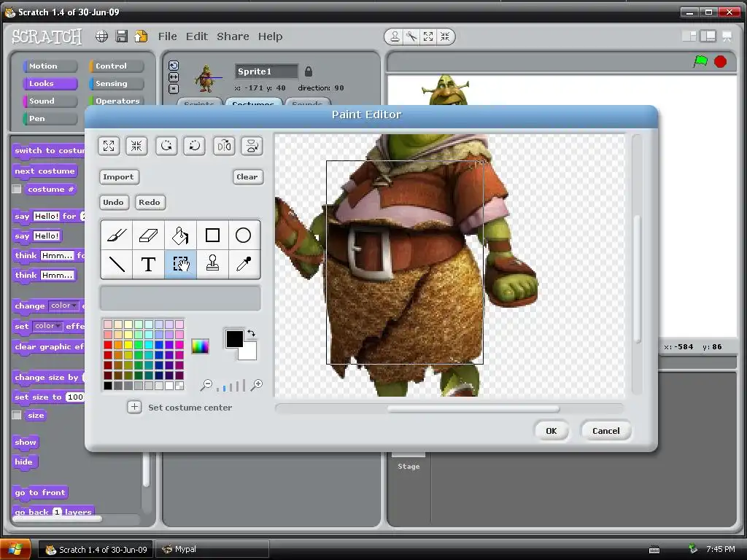Select the Text tool
The image size is (747, 560).
[x=148, y=264]
